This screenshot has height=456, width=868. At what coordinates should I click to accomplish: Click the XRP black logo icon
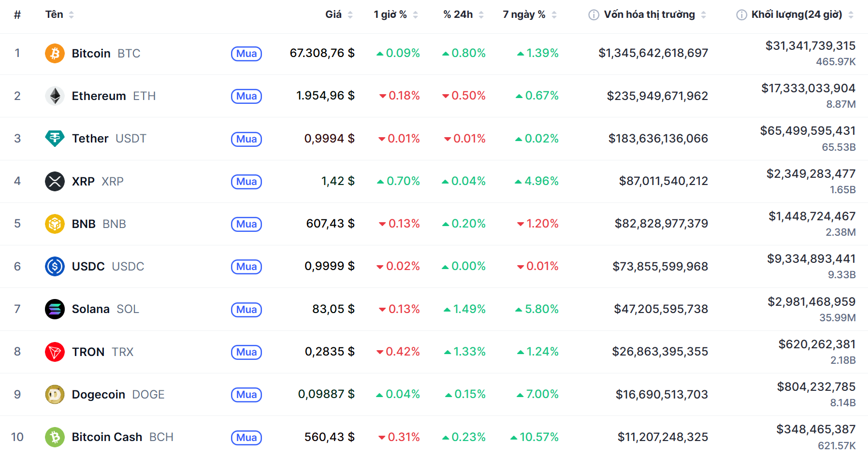tap(55, 181)
